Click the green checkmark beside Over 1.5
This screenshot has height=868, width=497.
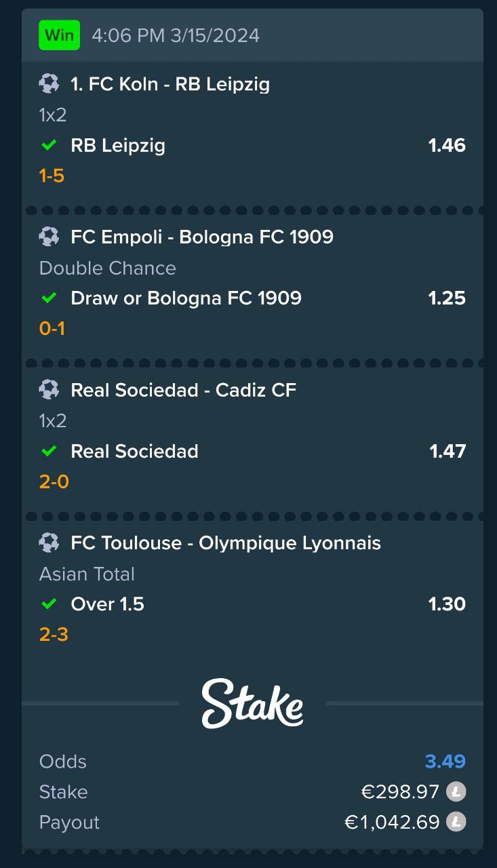tap(49, 604)
